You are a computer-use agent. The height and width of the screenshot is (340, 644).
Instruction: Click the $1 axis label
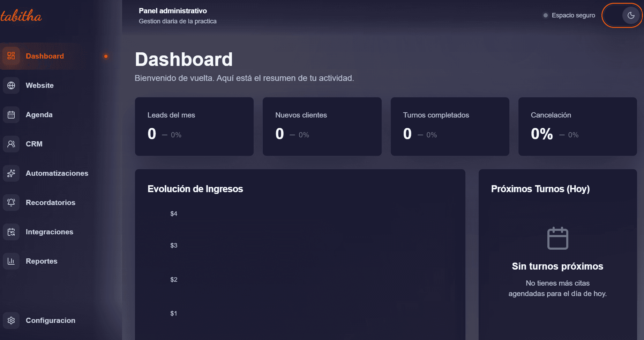tap(174, 313)
